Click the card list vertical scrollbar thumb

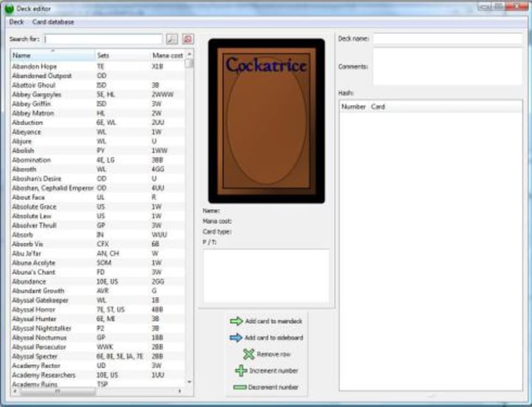[189, 64]
